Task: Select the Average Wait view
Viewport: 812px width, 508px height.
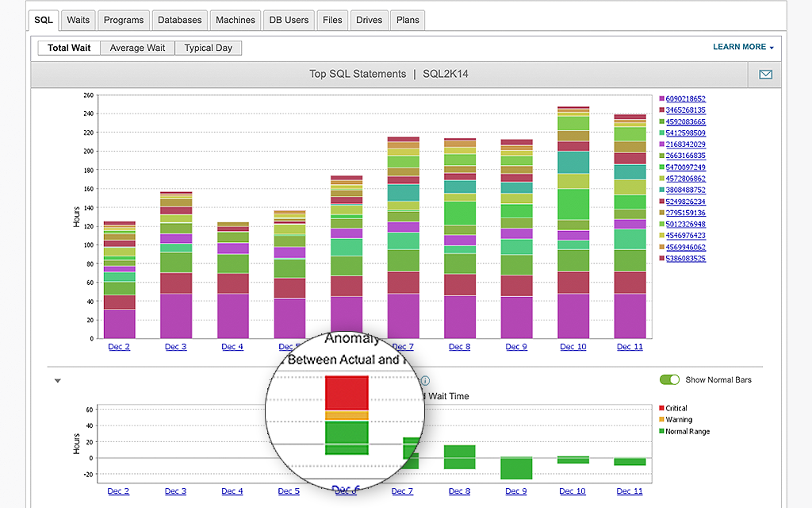Action: [136, 48]
